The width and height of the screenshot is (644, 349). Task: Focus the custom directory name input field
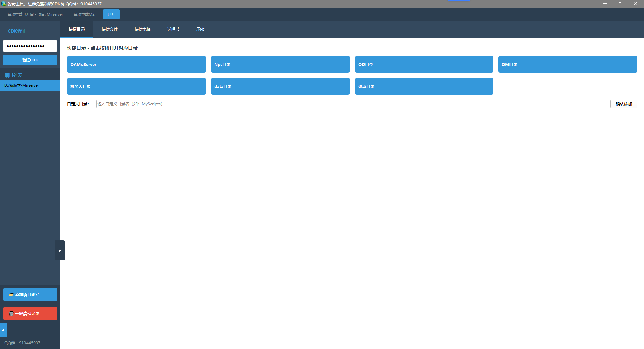[x=351, y=104]
